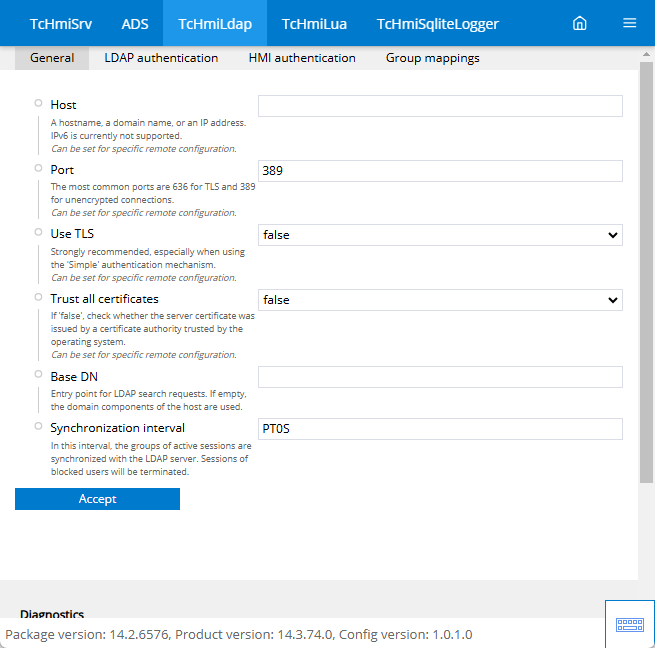The height and width of the screenshot is (648, 655).
Task: Switch to the TcHmiLua tab
Action: [x=314, y=23]
